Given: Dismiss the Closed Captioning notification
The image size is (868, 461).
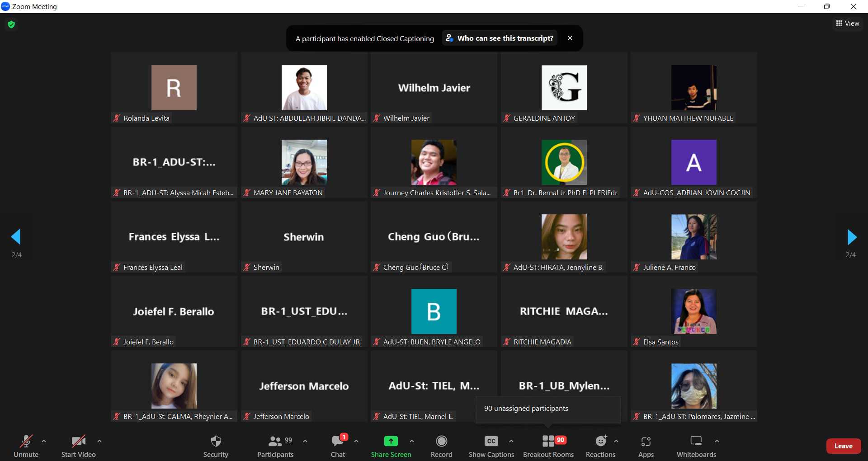Looking at the screenshot, I should 570,38.
